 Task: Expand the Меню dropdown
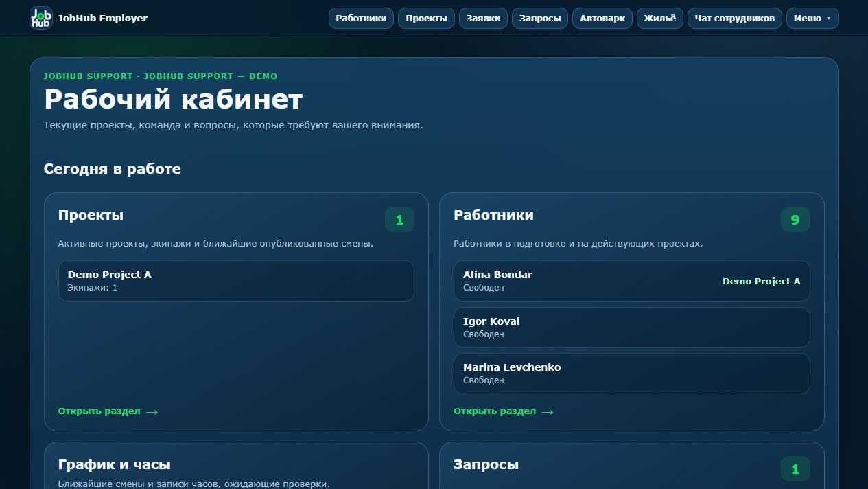tap(812, 19)
